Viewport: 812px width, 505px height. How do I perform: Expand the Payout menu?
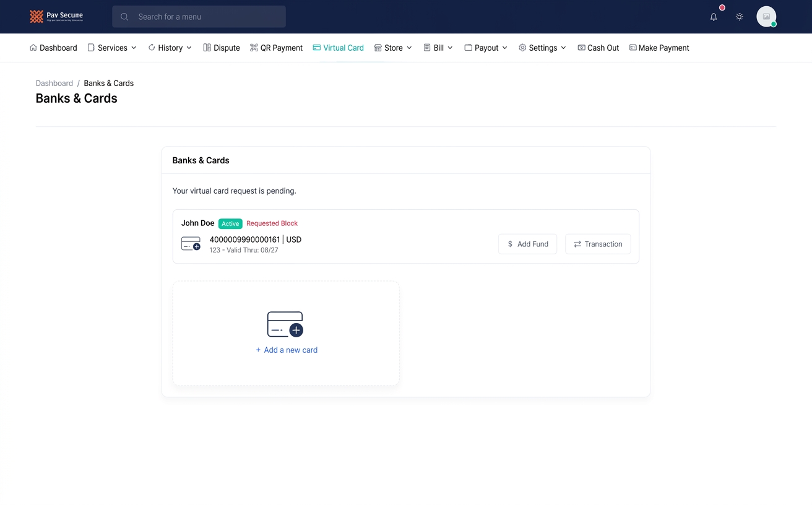click(x=486, y=48)
